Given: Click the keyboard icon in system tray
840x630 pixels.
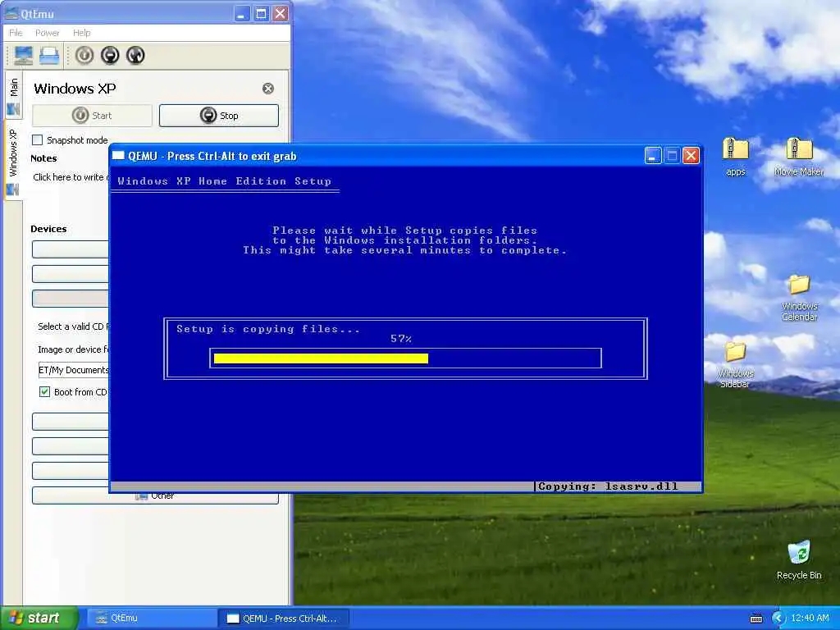Looking at the screenshot, I should [756, 619].
